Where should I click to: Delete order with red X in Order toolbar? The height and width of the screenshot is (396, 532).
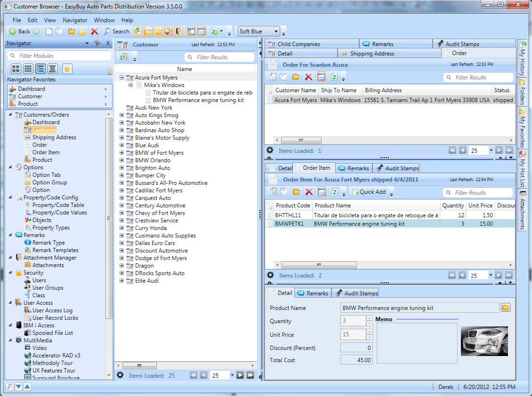[308, 77]
